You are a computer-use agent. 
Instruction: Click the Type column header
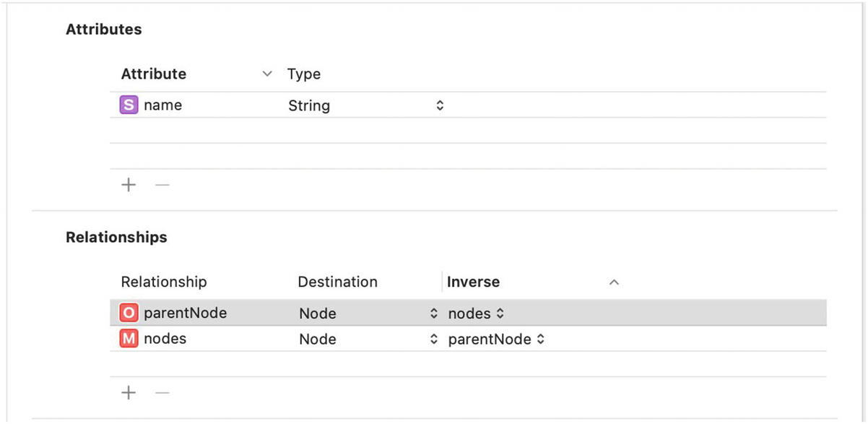(x=304, y=74)
